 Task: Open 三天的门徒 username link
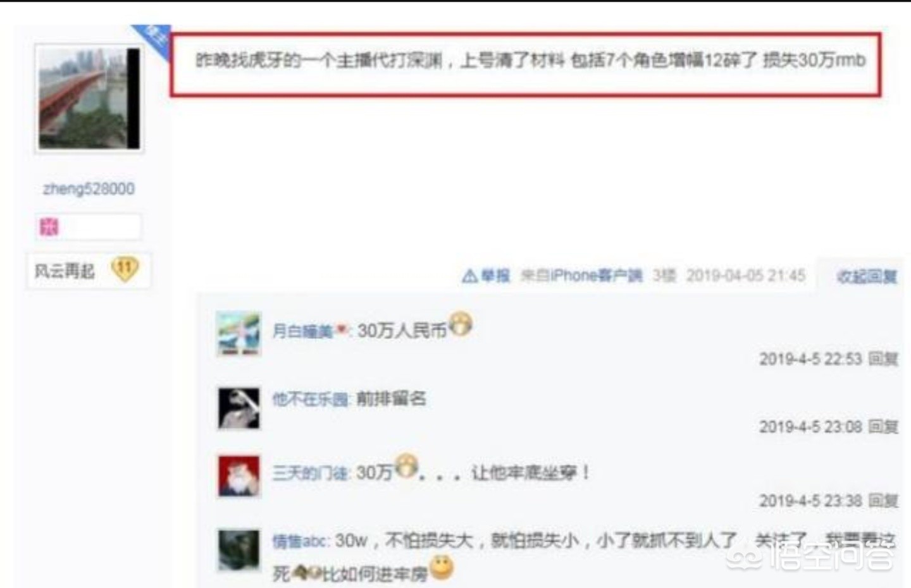(310, 473)
